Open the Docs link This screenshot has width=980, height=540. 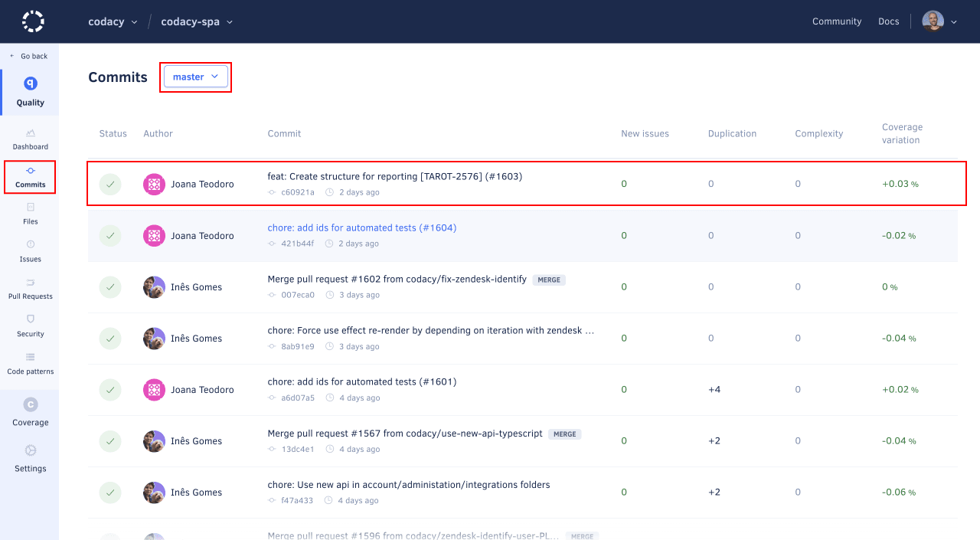coord(888,21)
